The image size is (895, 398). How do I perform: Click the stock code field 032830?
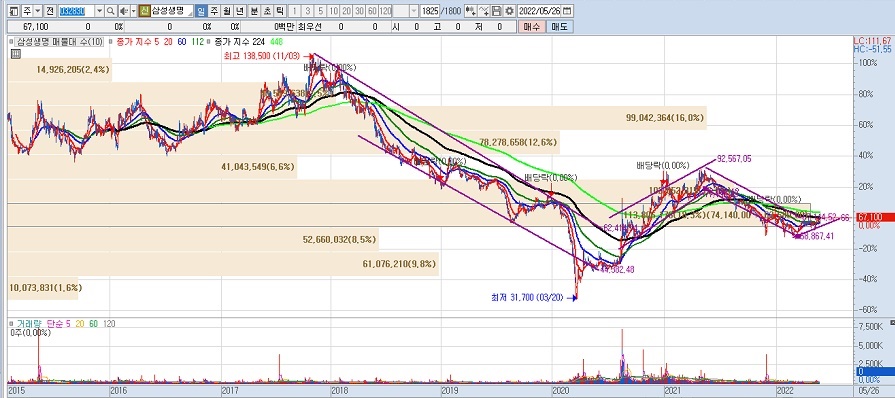[x=75, y=11]
